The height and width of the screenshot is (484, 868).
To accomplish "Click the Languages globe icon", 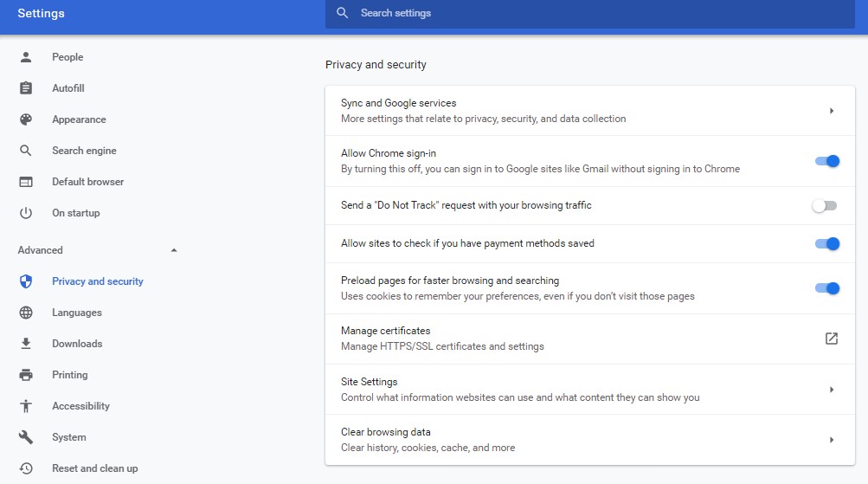I will [x=25, y=313].
